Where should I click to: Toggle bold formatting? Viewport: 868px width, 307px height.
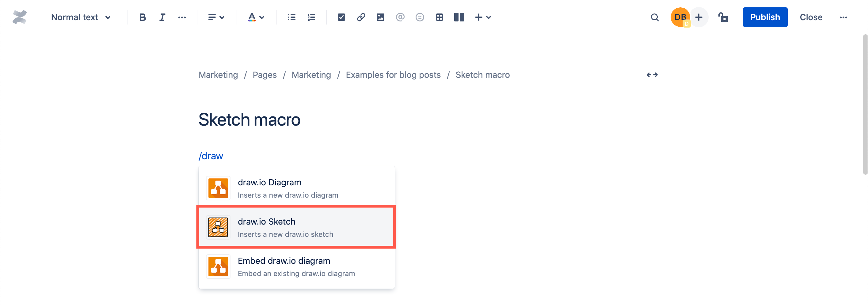pos(142,17)
